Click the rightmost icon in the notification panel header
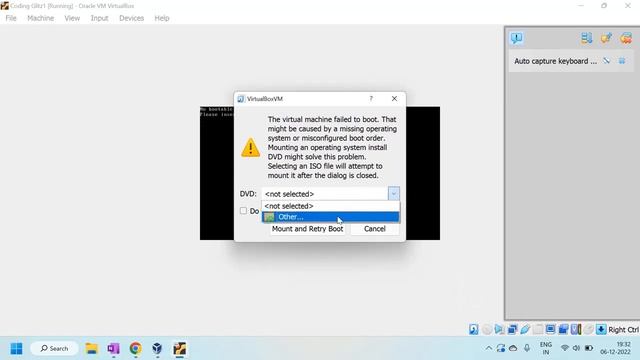 (x=626, y=38)
